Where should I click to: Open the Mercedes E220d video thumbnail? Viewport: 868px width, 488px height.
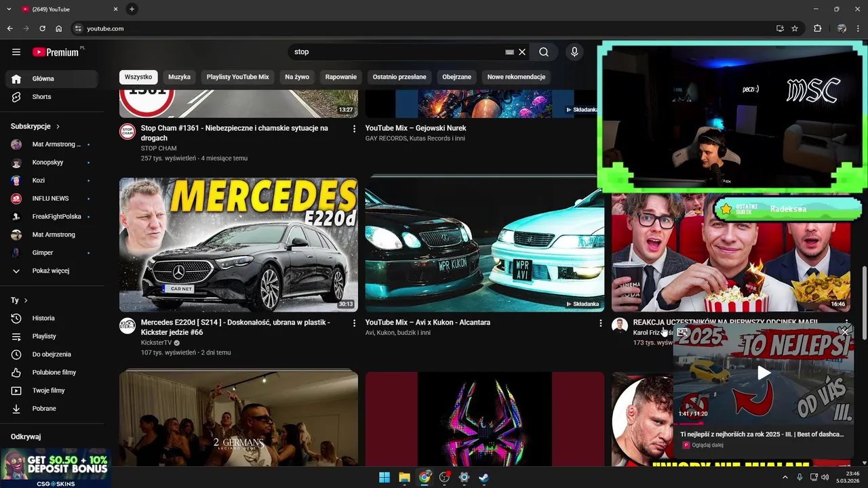coord(239,245)
